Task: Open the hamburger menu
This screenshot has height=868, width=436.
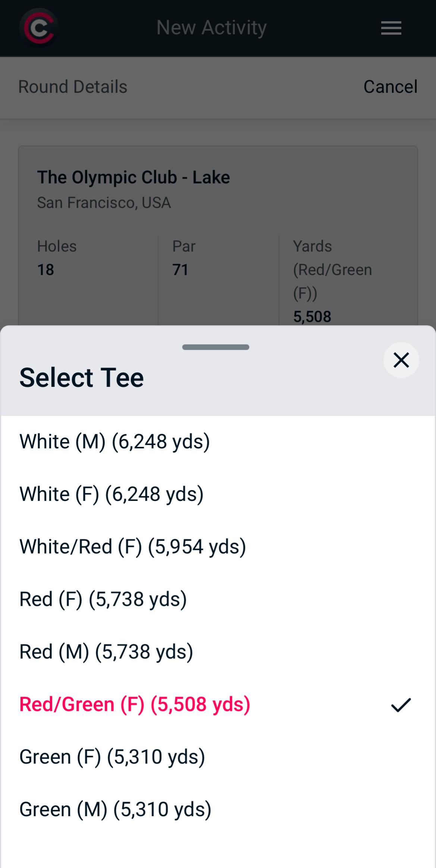Action: pyautogui.click(x=391, y=28)
